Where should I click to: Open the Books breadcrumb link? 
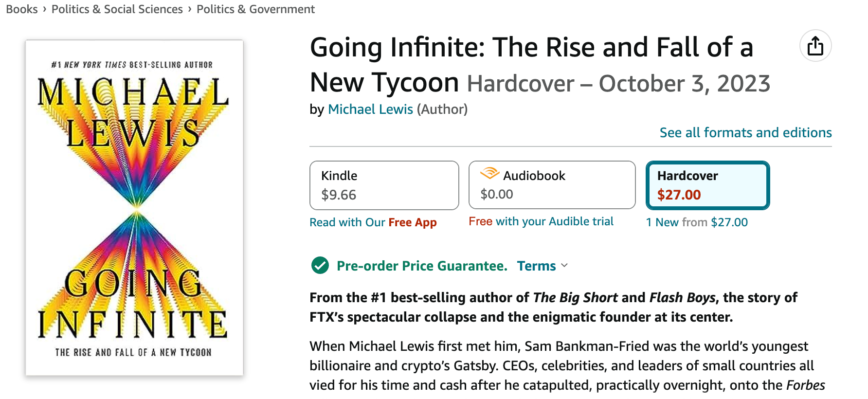point(22,9)
